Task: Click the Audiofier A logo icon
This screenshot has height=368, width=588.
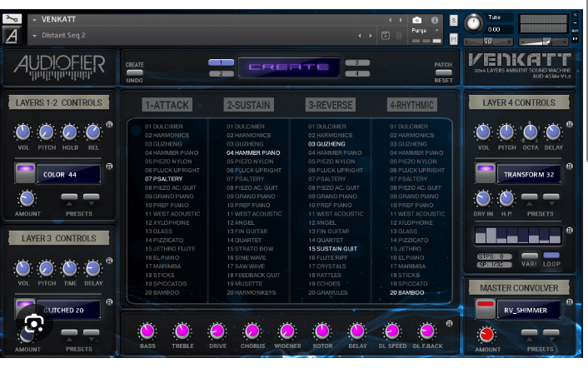Action: click(x=12, y=36)
